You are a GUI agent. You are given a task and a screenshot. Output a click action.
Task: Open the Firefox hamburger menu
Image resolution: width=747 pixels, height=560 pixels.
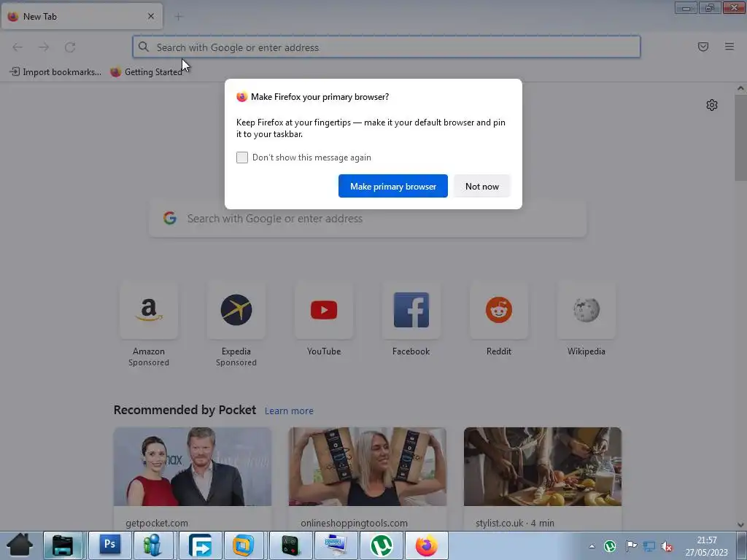click(729, 47)
